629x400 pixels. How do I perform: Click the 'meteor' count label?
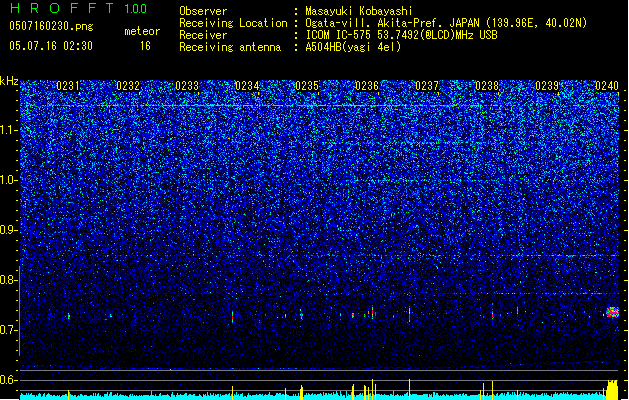pyautogui.click(x=142, y=31)
